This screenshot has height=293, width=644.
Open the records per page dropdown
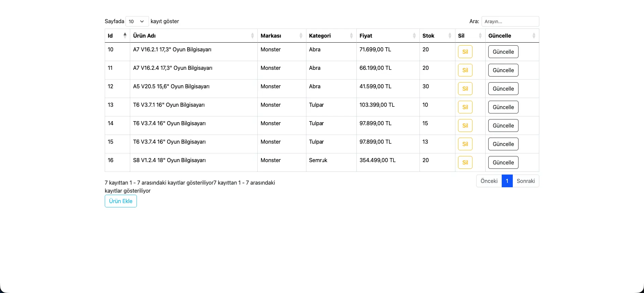137,21
